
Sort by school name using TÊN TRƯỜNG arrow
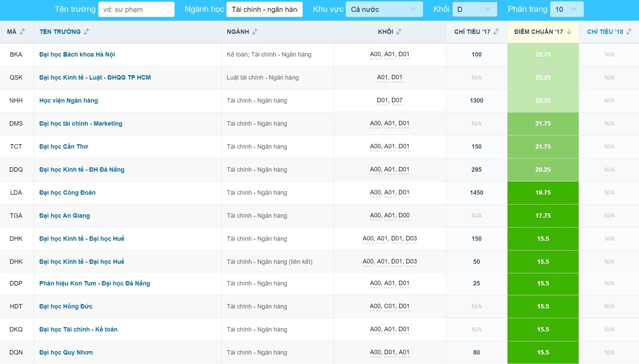pos(86,31)
